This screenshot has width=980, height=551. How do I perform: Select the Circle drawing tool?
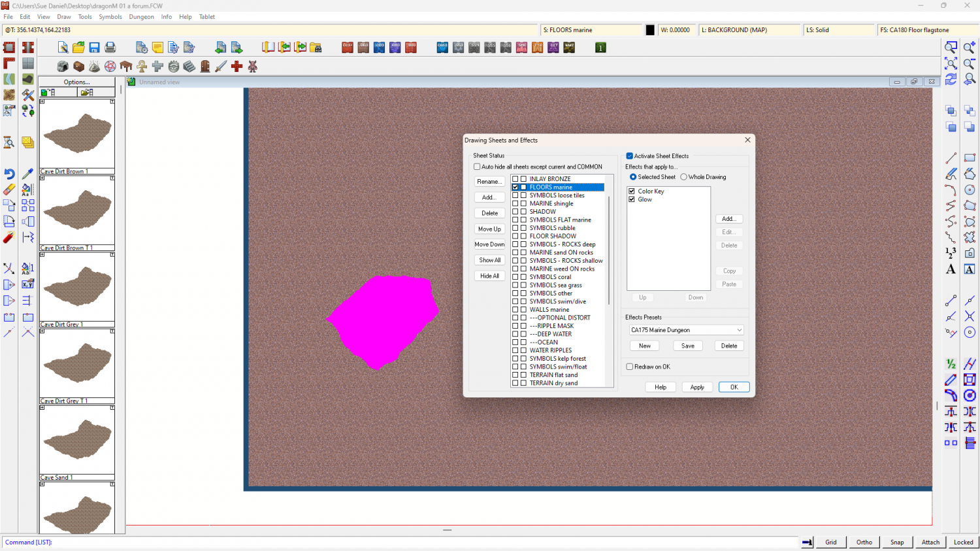(970, 190)
